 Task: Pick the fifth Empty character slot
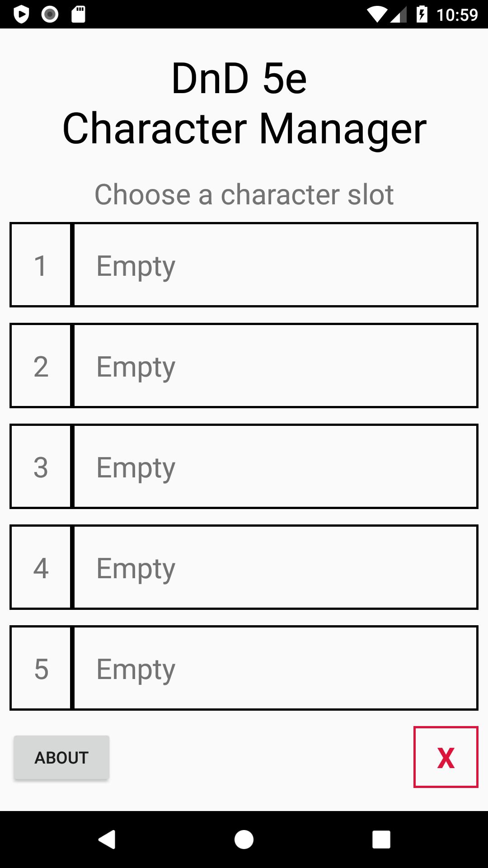click(276, 668)
